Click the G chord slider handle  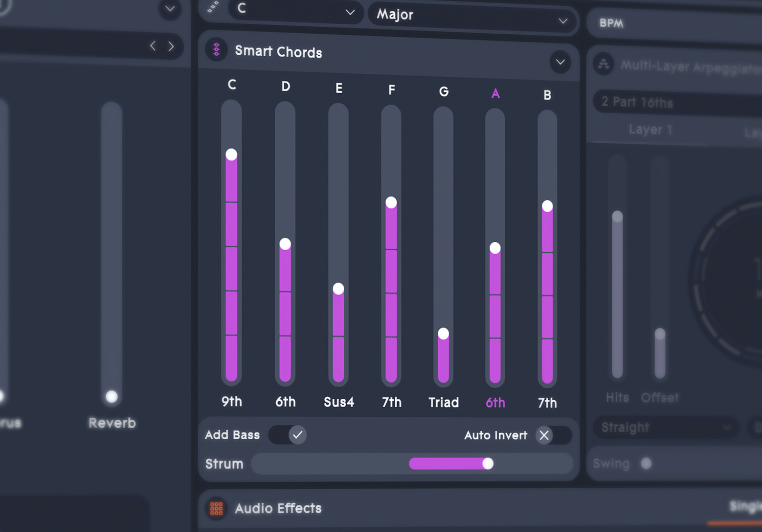point(443,334)
